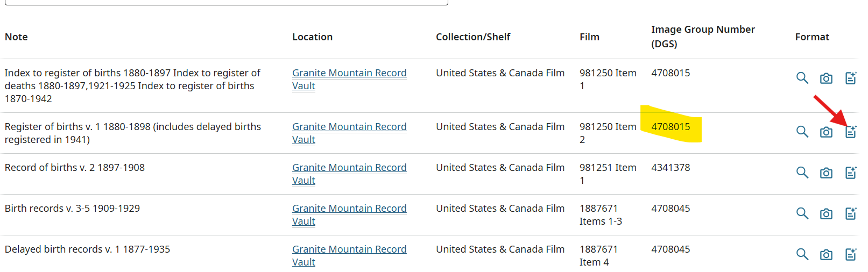Viewport: 868px width, 272px height.
Task: Click document icon for Register of births v. 1
Action: tap(851, 132)
